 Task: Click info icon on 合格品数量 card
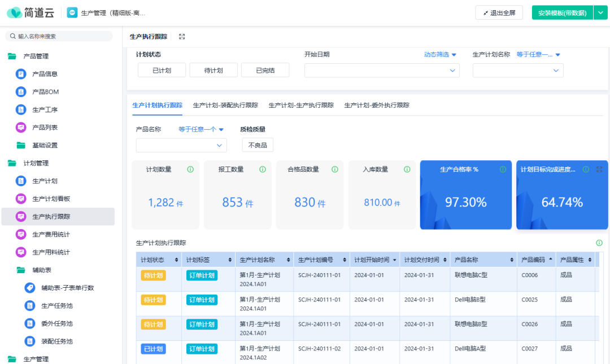[334, 169]
